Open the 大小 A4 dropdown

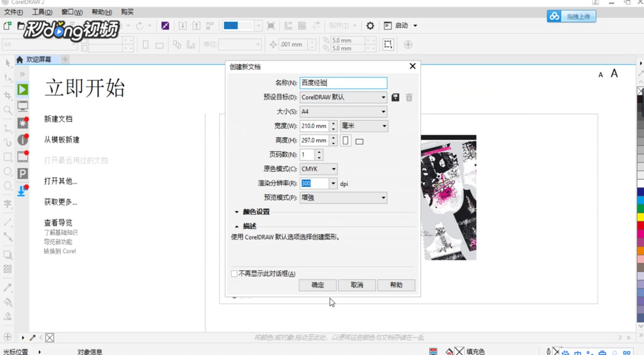pyautogui.click(x=343, y=112)
